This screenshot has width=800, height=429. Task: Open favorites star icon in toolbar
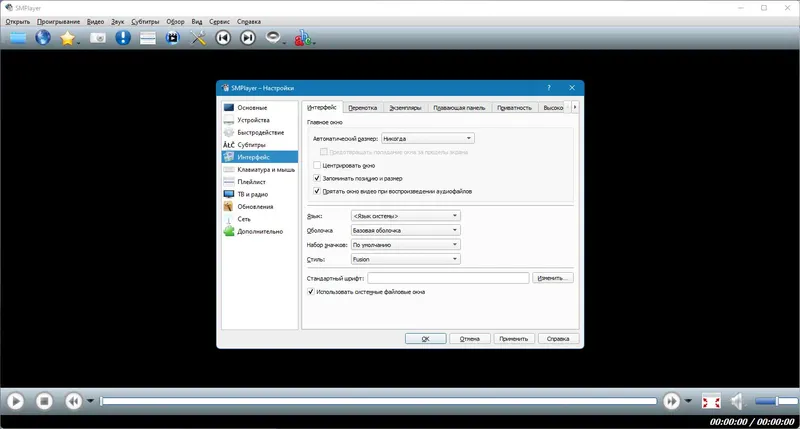click(67, 38)
